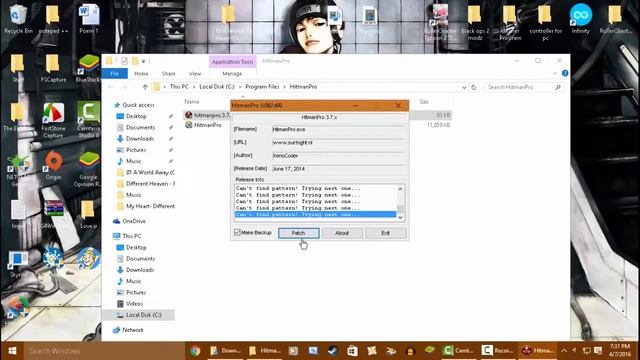The height and width of the screenshot is (360, 640).
Task: Click the Windows Start button
Action: click(x=12, y=351)
